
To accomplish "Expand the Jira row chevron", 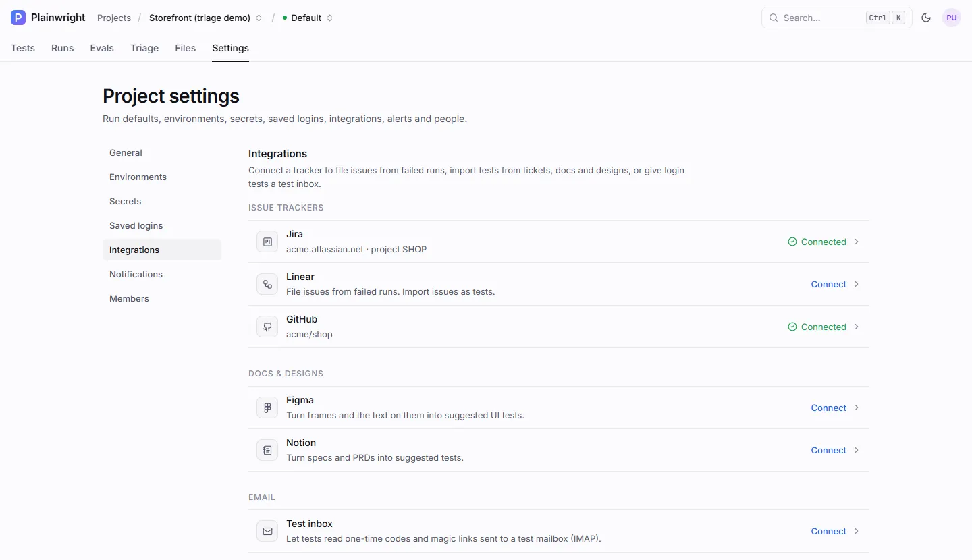I will 857,242.
